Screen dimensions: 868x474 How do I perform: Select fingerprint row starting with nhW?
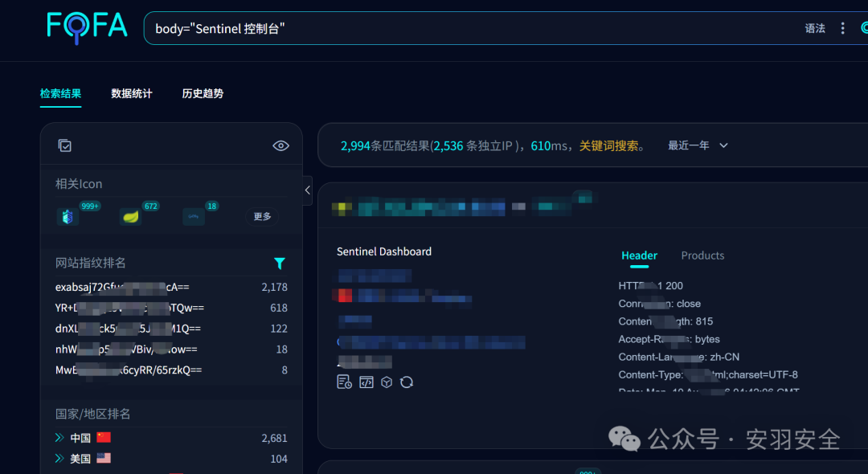click(x=171, y=349)
